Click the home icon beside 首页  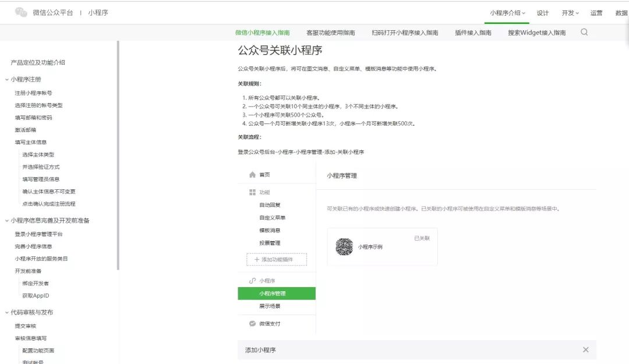(252, 175)
